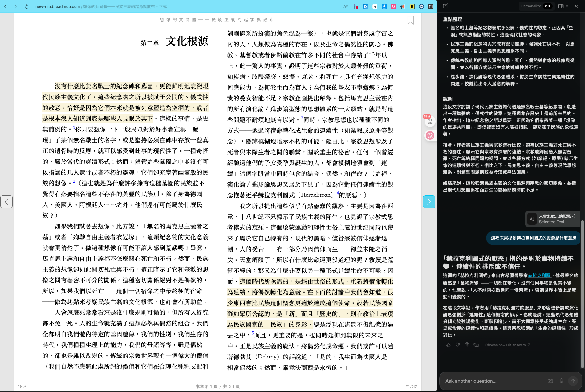Image resolution: width=585 pixels, height=392 pixels.
Task: Go to the previous page with the left arrow
Action: (6, 202)
